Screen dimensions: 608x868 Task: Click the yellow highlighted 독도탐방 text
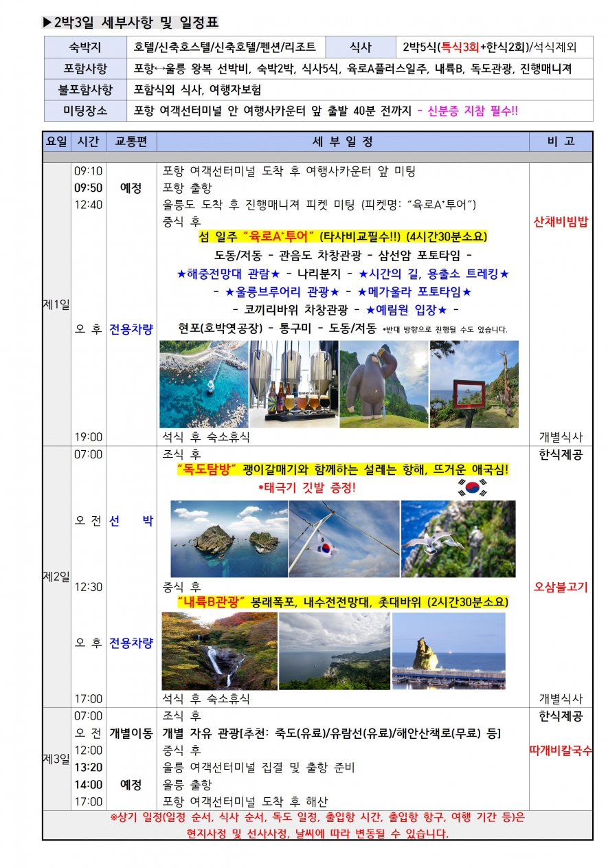207,470
